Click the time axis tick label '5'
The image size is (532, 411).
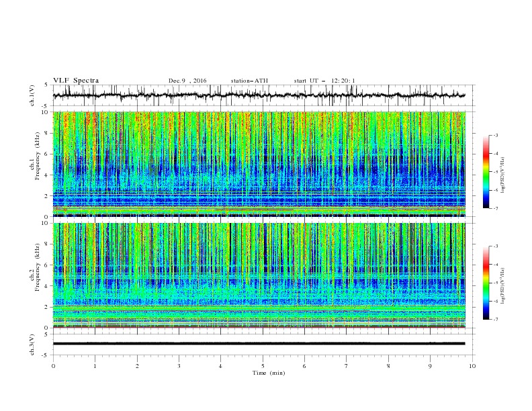pyautogui.click(x=263, y=366)
